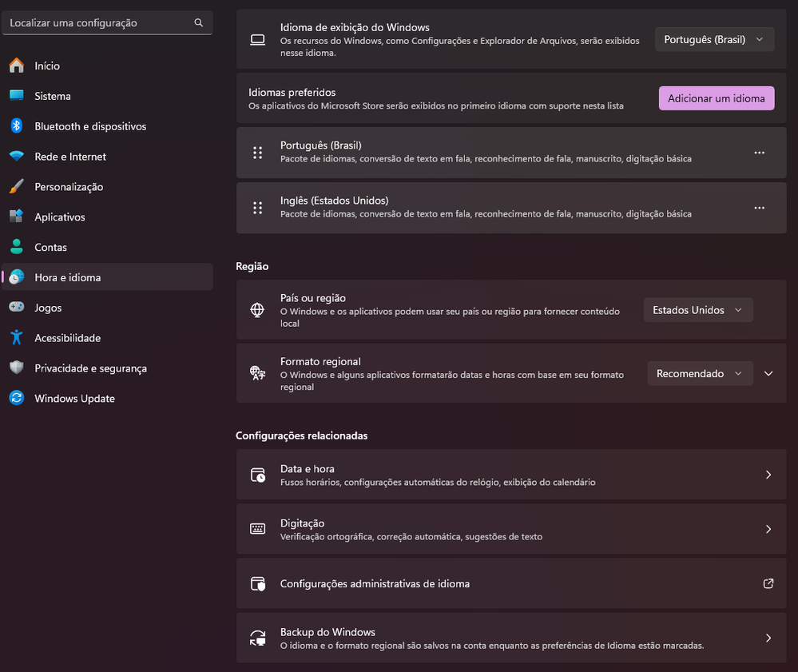Expand the Formato regional details section
798x672 pixels.
[768, 374]
